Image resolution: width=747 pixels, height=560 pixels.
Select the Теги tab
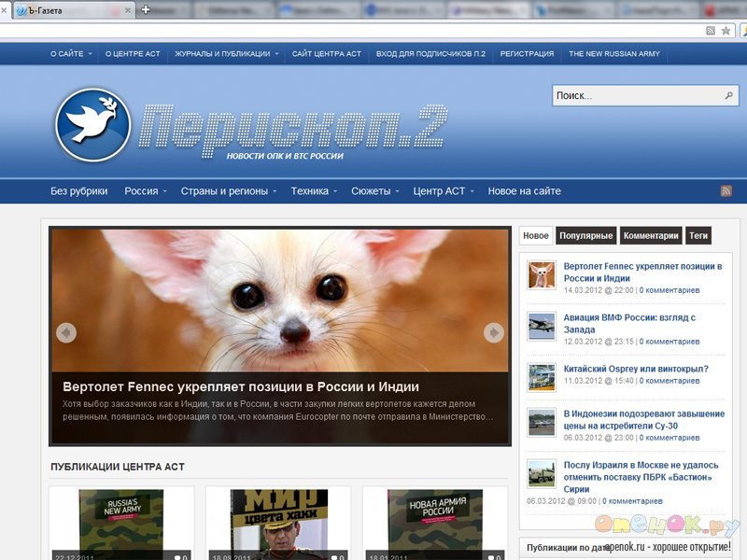pyautogui.click(x=698, y=236)
